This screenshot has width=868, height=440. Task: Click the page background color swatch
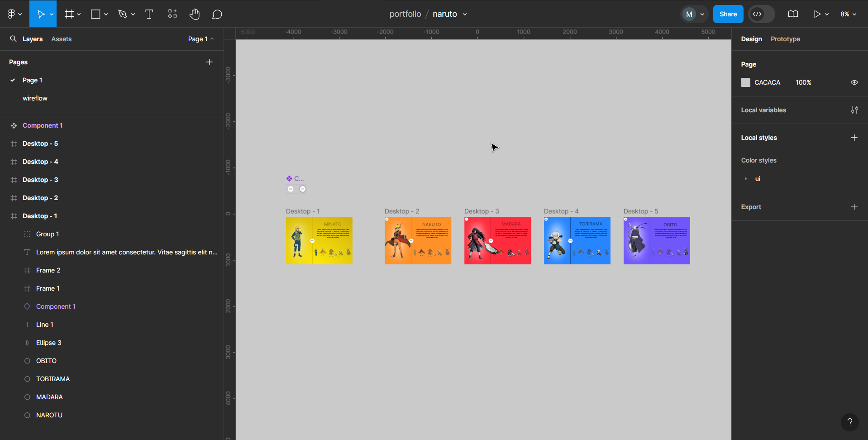tap(746, 82)
